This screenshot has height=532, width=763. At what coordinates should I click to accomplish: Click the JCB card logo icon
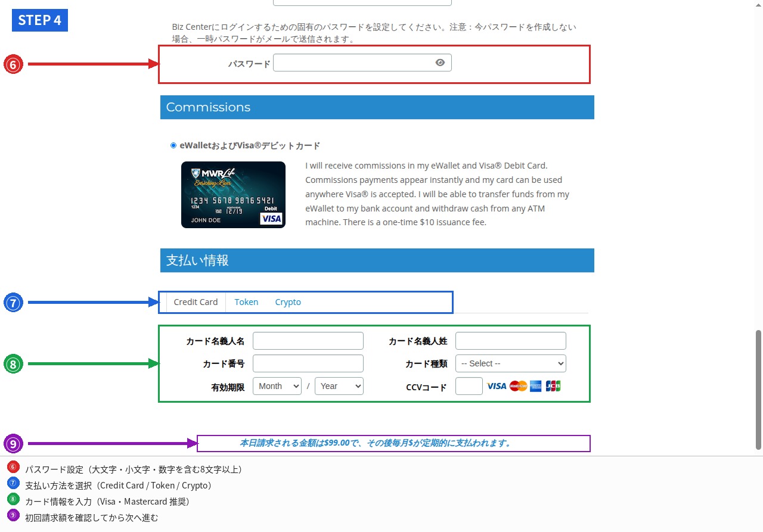[553, 386]
